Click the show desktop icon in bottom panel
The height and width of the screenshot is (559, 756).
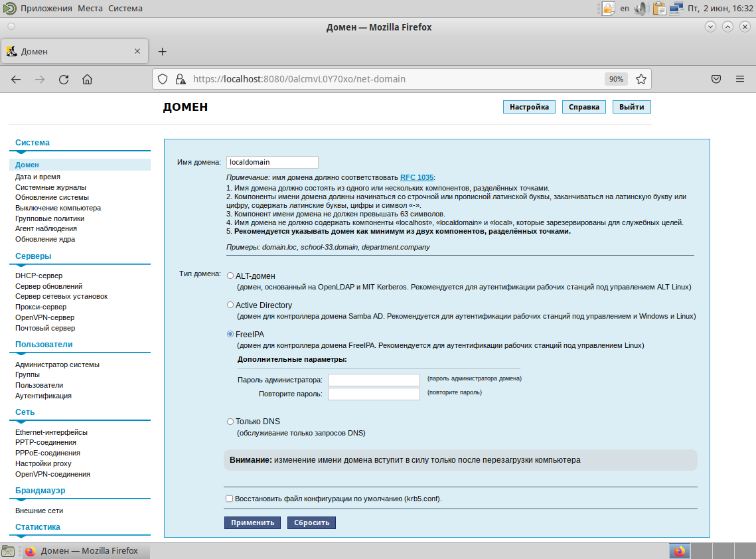tap(8, 551)
